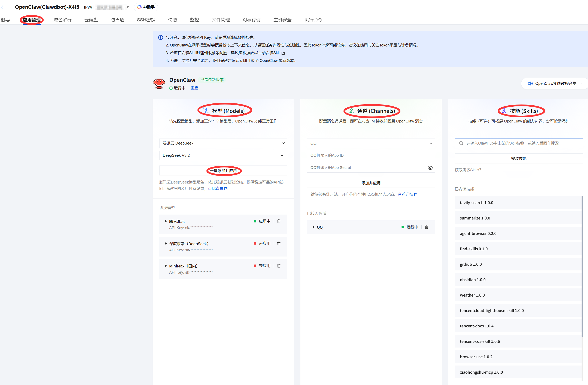Select the xiaohongshu-mcp 1.0.0 skill
Screen dimensions: 588x385
tap(518, 372)
